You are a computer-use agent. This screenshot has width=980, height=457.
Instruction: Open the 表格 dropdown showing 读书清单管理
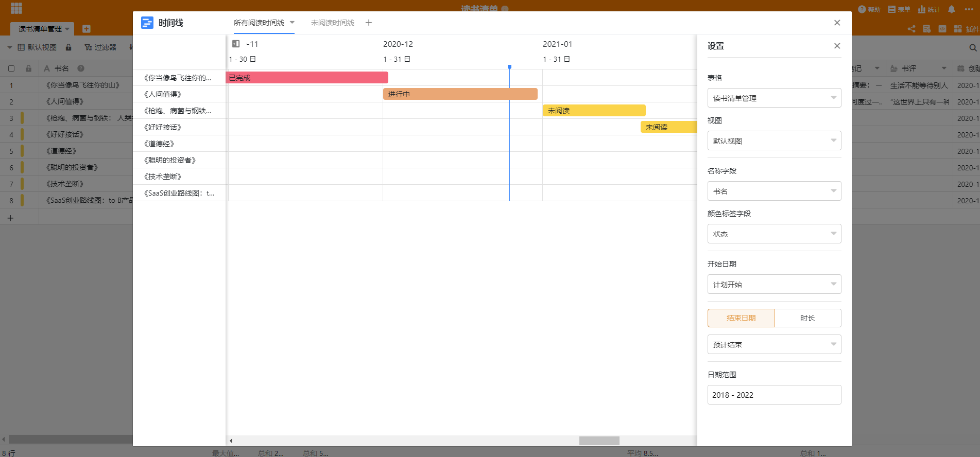tap(774, 98)
